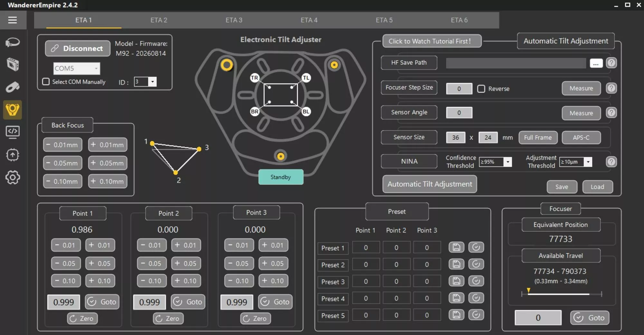
Task: Expand the COM5 port dropdown
Action: [77, 68]
